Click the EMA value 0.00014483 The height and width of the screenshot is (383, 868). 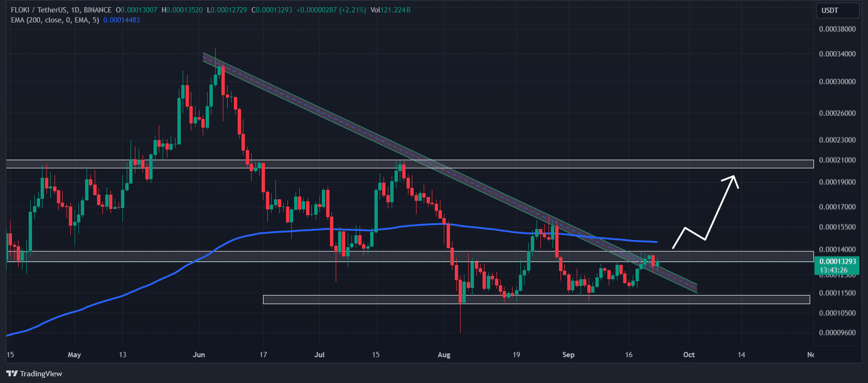point(121,20)
